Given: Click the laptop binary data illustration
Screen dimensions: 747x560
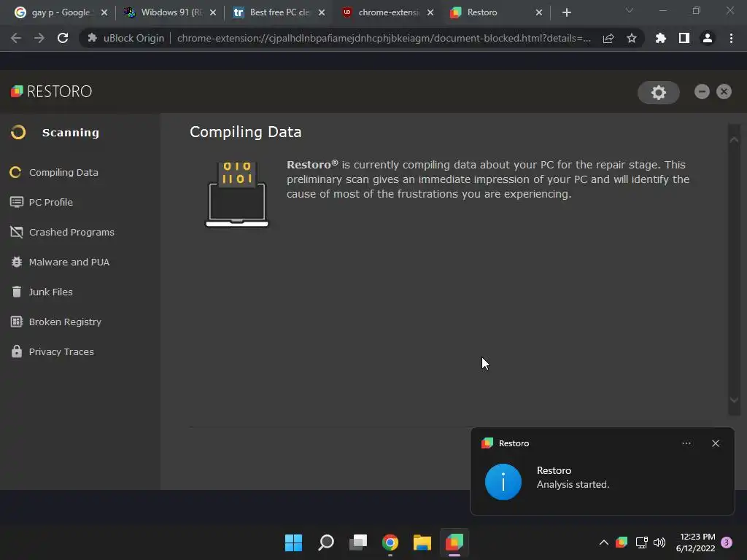Looking at the screenshot, I should [x=237, y=194].
